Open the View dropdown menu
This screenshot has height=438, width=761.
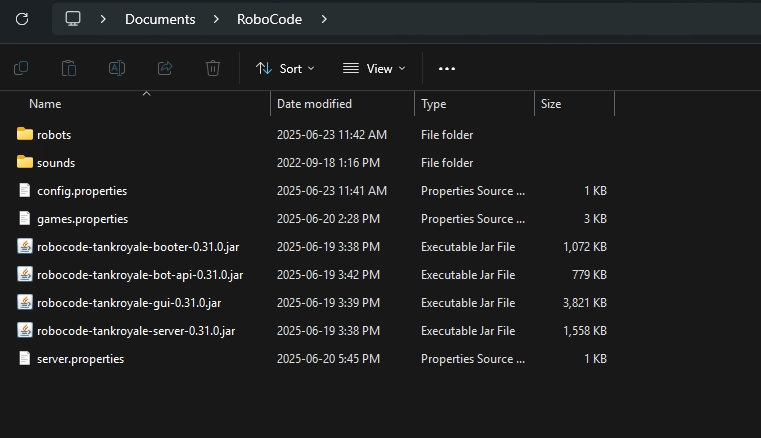(x=374, y=68)
